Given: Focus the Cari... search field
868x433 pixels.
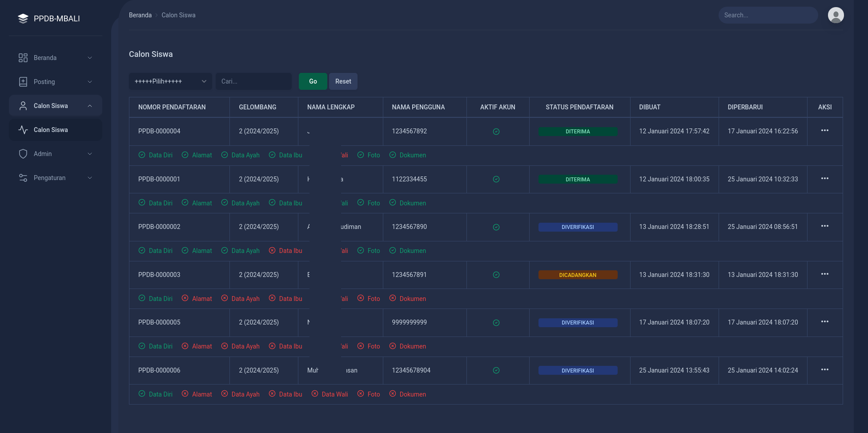Looking at the screenshot, I should coord(253,81).
